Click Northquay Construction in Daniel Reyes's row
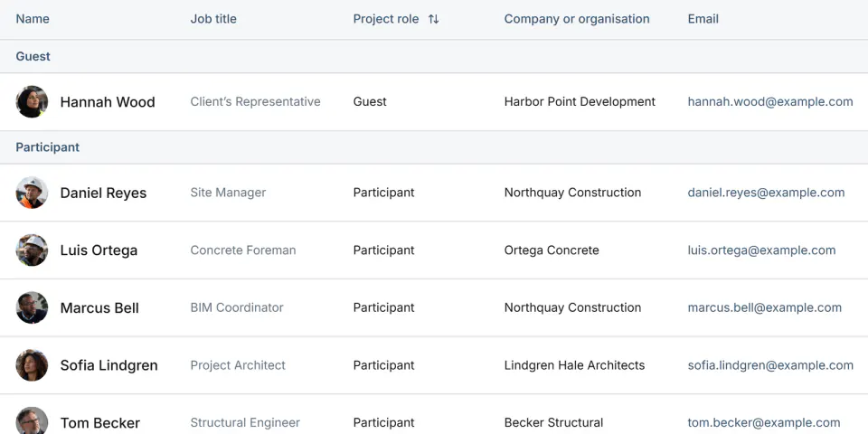Image resolution: width=868 pixels, height=434 pixels. (572, 193)
